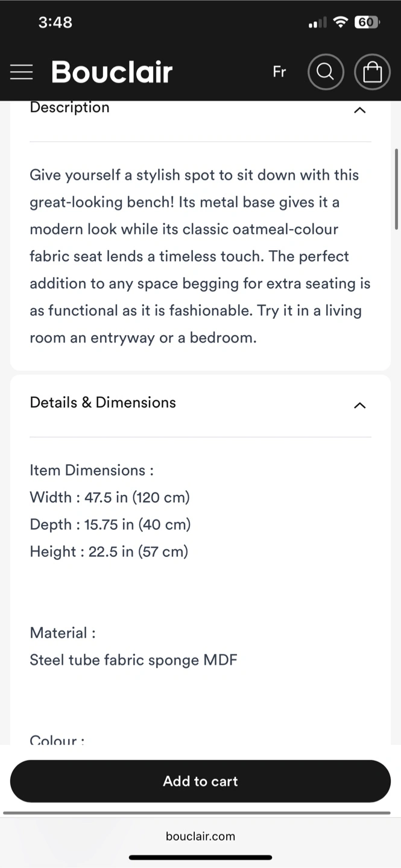Click the page scrollbar on the right edge
401x868 pixels.
[396, 189]
